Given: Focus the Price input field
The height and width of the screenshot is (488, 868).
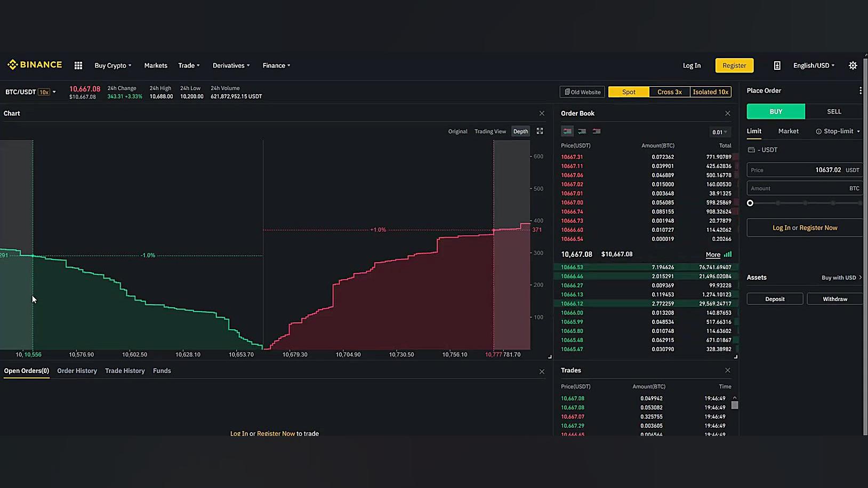Looking at the screenshot, I should coord(805,170).
